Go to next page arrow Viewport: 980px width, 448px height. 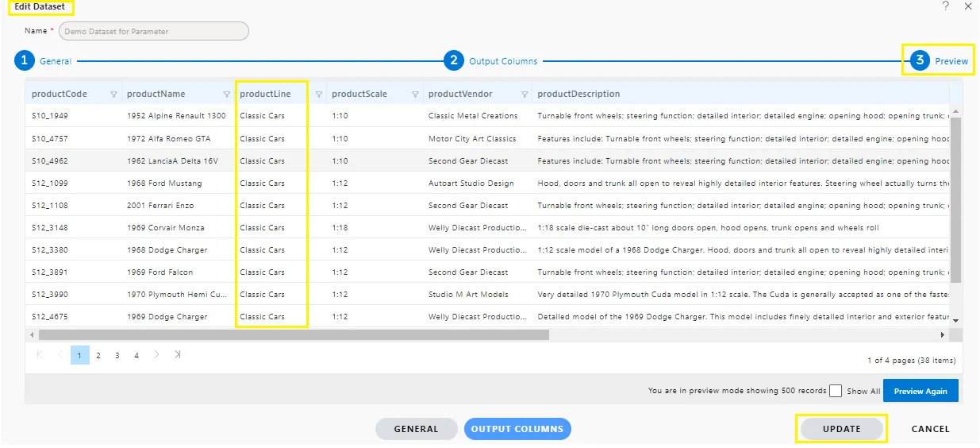click(x=156, y=354)
